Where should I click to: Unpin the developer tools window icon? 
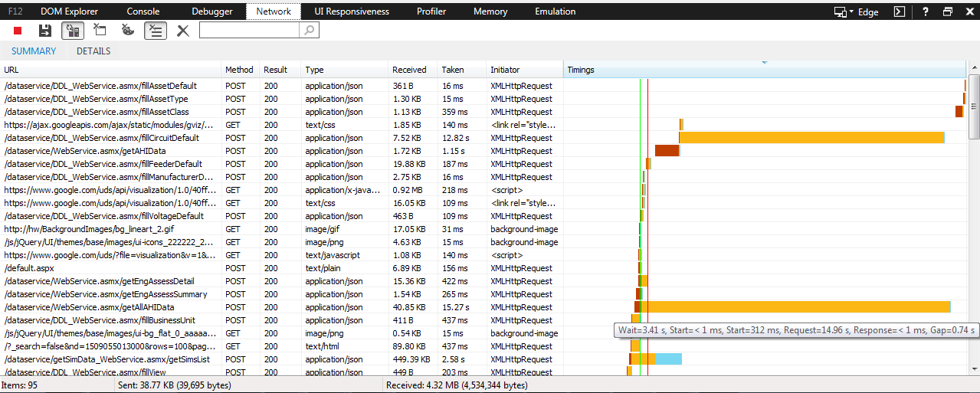tap(948, 11)
